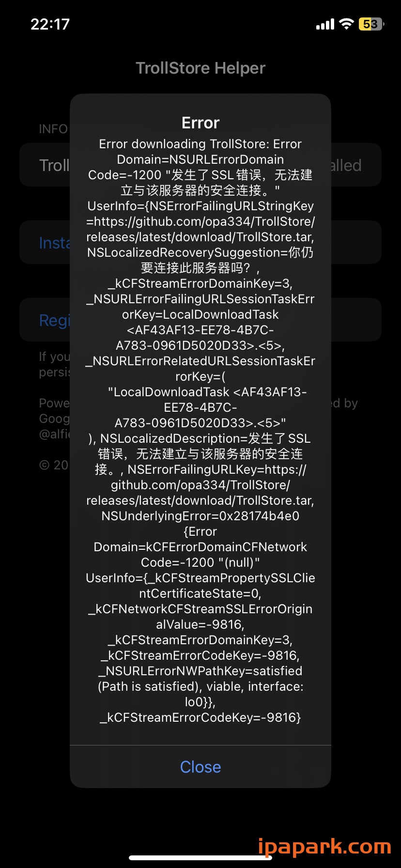The height and width of the screenshot is (868, 401).
Task: Tap the TrollStore info row behind dialog
Action: pos(53,165)
